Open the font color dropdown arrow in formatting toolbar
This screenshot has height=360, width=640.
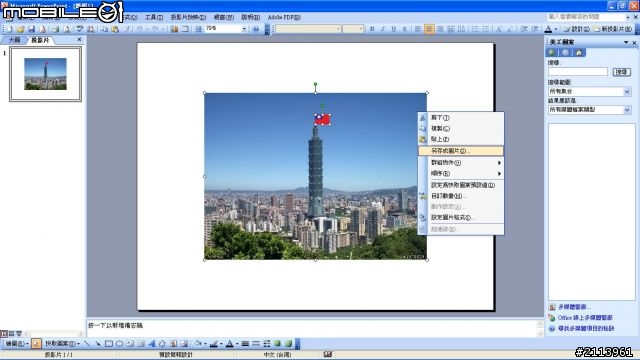[556, 29]
